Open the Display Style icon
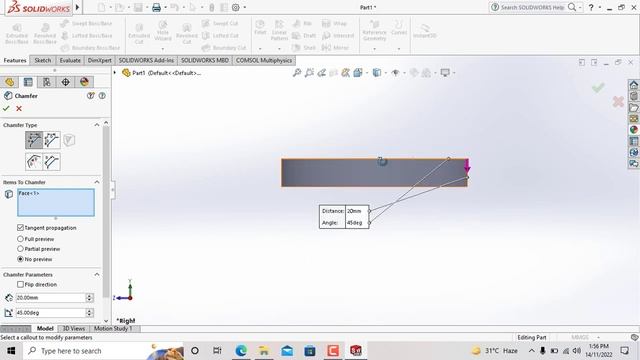 pos(377,73)
